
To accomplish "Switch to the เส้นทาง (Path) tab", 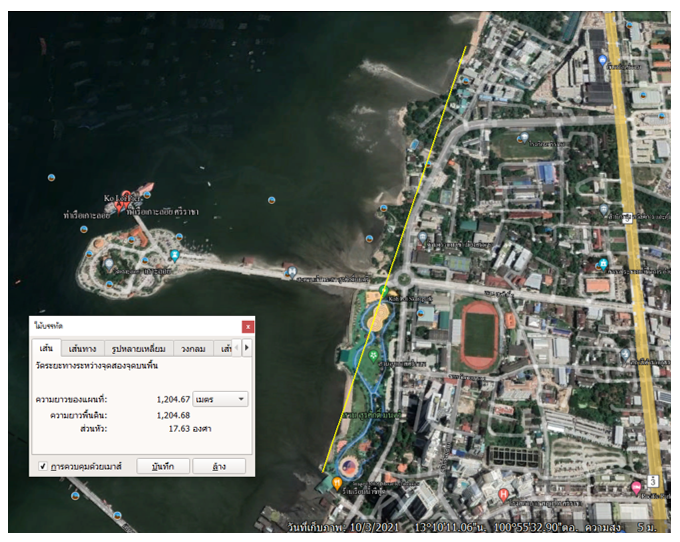I will point(83,349).
